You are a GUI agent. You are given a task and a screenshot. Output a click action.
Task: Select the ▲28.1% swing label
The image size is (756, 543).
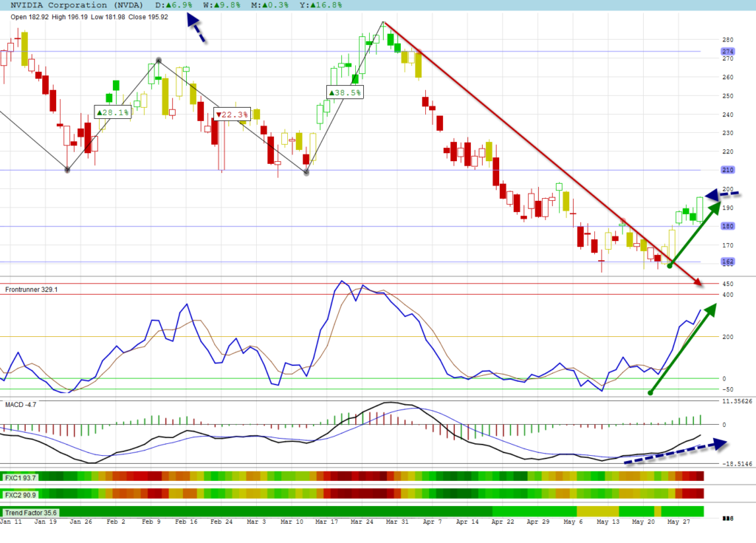click(x=113, y=112)
